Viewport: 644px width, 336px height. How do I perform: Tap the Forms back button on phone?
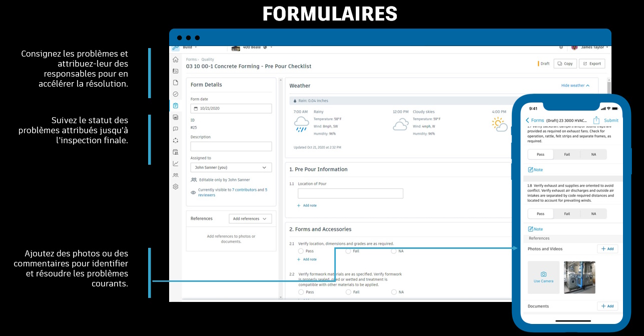tap(534, 121)
